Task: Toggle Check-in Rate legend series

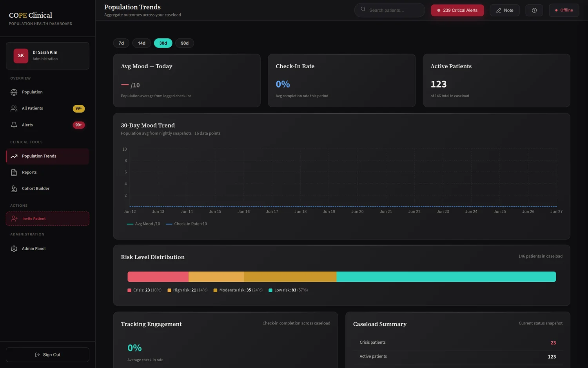Action: [x=186, y=224]
